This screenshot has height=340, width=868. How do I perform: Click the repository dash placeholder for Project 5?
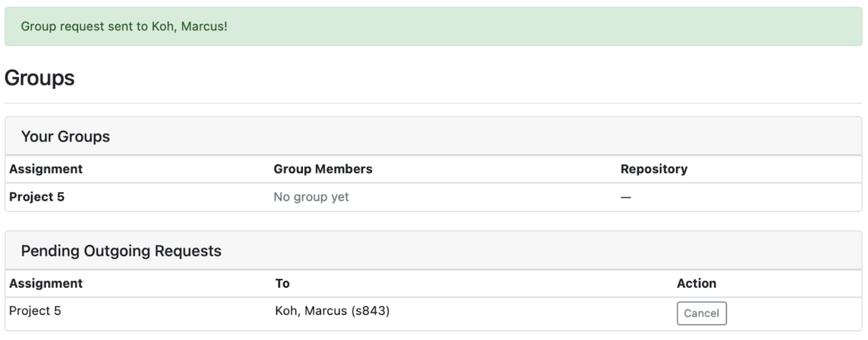[626, 197]
